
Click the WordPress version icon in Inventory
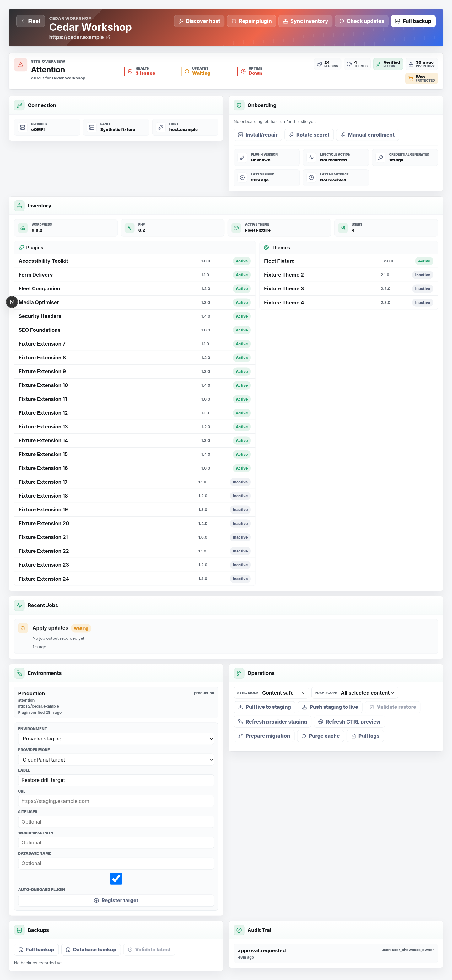tap(23, 228)
